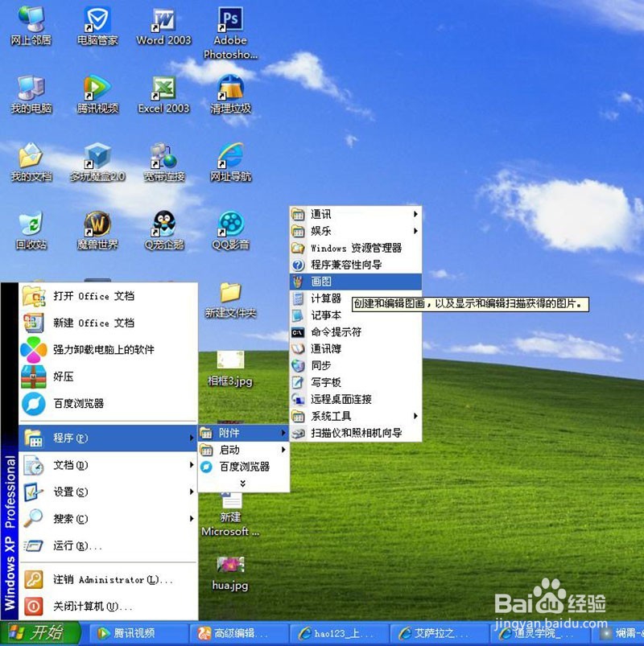Open 打开 Office 文档 in Start menu
Viewport: 644px width, 646px height.
point(108,296)
